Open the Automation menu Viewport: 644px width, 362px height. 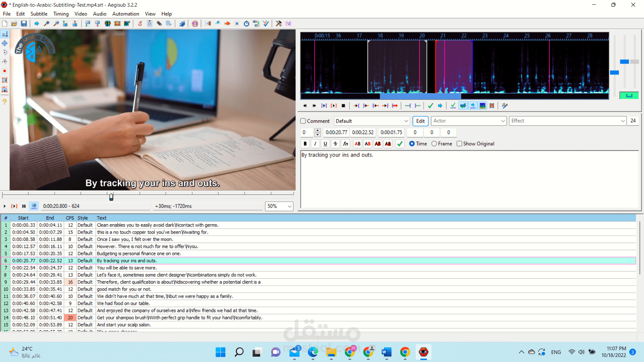[125, 14]
